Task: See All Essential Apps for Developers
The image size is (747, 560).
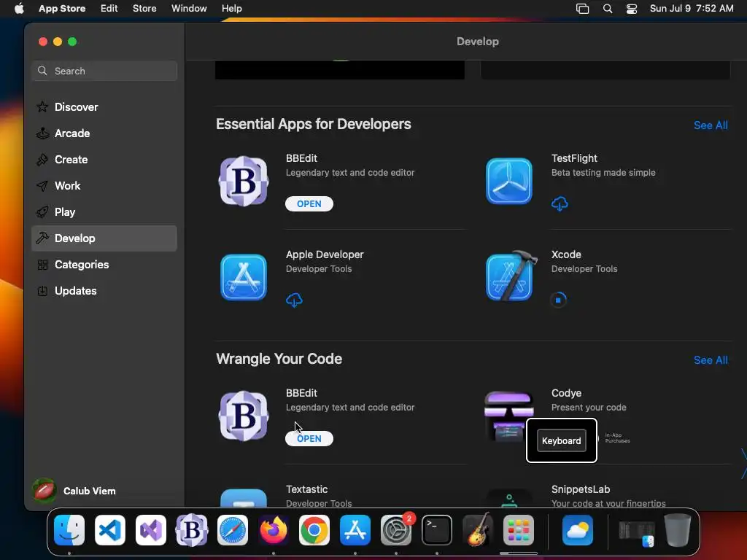Action: pos(711,125)
